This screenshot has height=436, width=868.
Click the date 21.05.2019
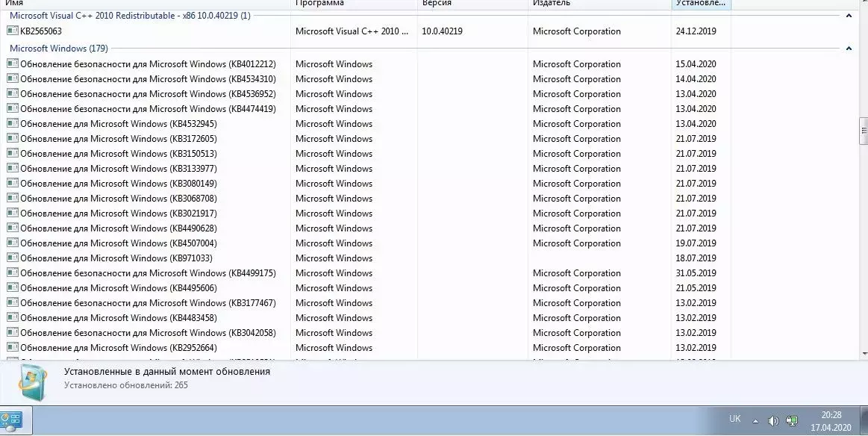(x=696, y=288)
